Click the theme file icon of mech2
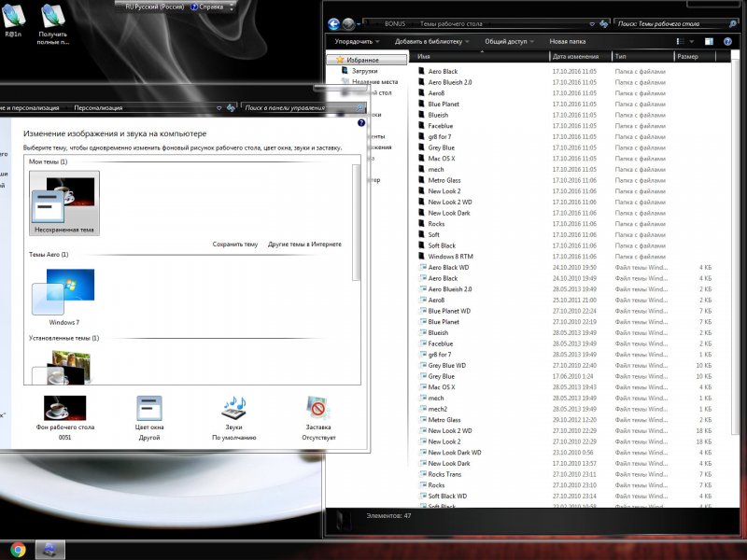Image resolution: width=747 pixels, height=560 pixels. pos(422,409)
